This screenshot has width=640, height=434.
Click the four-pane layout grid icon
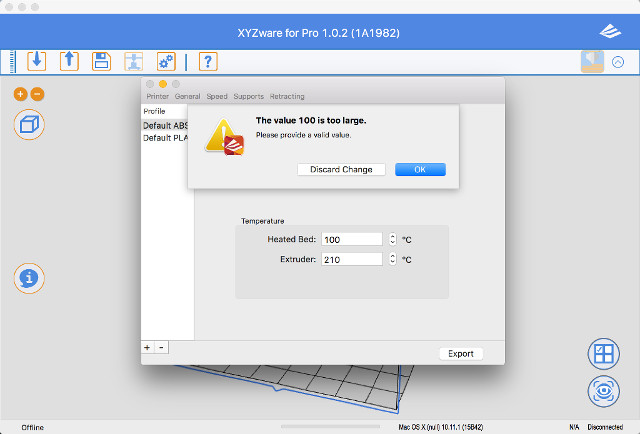(x=604, y=354)
